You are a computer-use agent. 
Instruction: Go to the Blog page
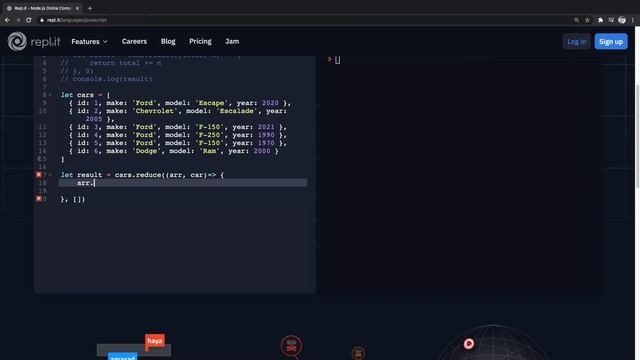[168, 41]
